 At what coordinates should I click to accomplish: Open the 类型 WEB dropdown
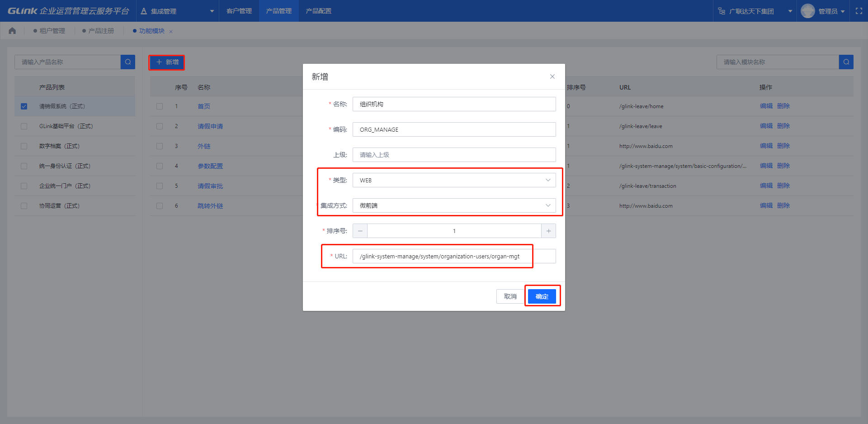tap(454, 180)
